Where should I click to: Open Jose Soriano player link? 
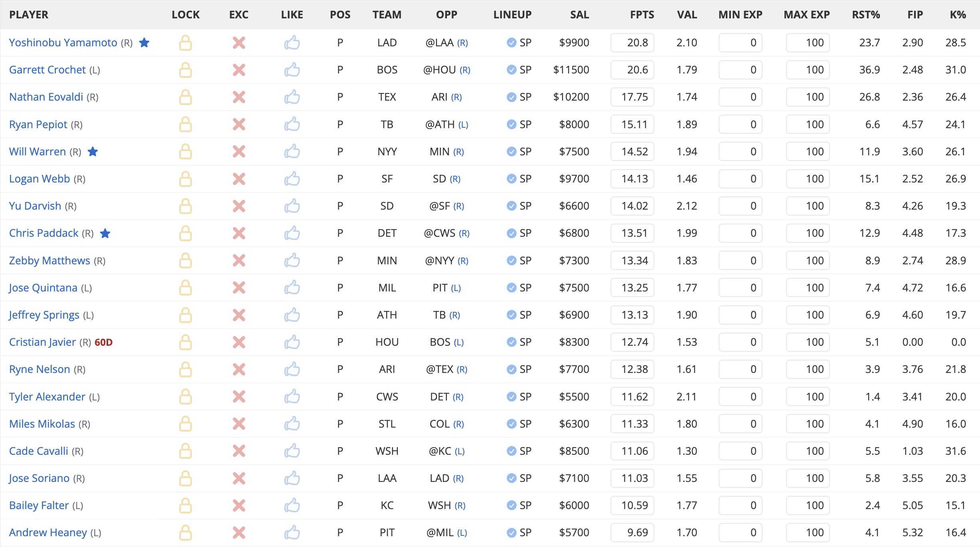tap(39, 478)
